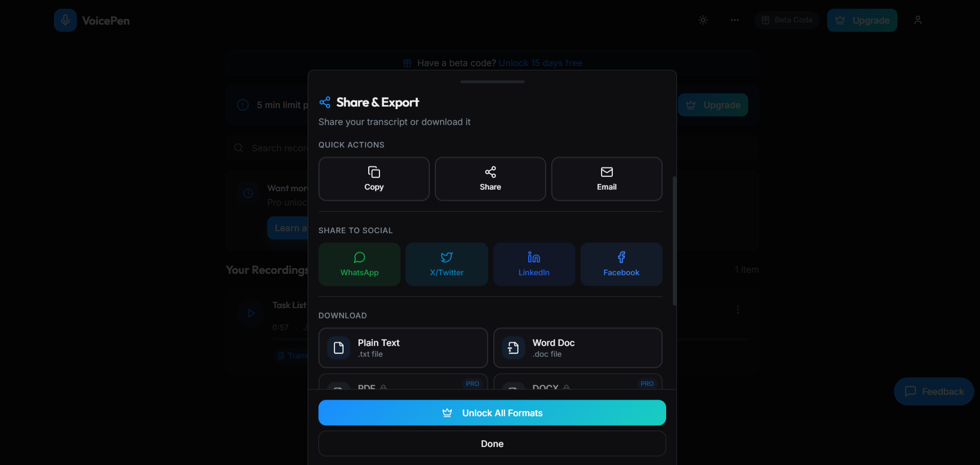
Task: Click the 'Task List' recording title
Action: coord(289,305)
